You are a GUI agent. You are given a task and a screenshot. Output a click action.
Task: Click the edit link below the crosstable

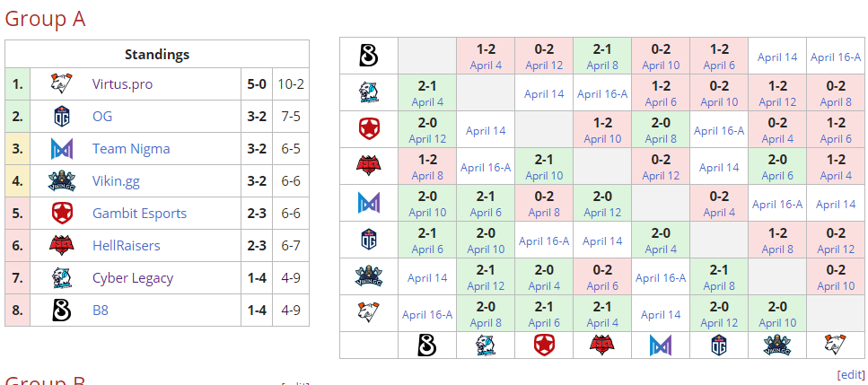850,374
